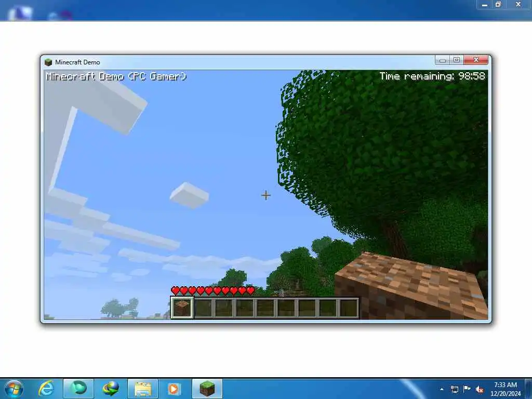
Task: Minimize the Minecraft Demo window
Action: [442, 60]
